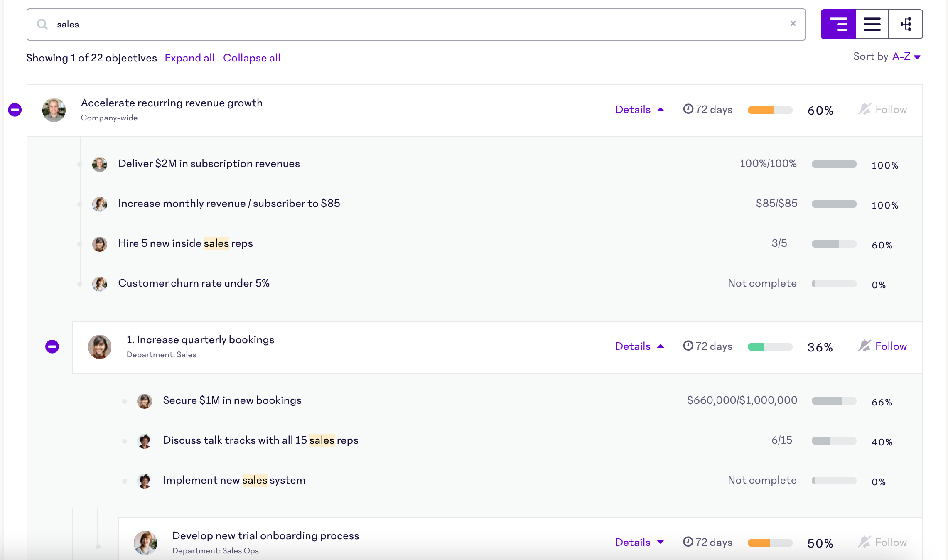
Task: Open the Secure $1M in new bookings key result
Action: tap(232, 400)
